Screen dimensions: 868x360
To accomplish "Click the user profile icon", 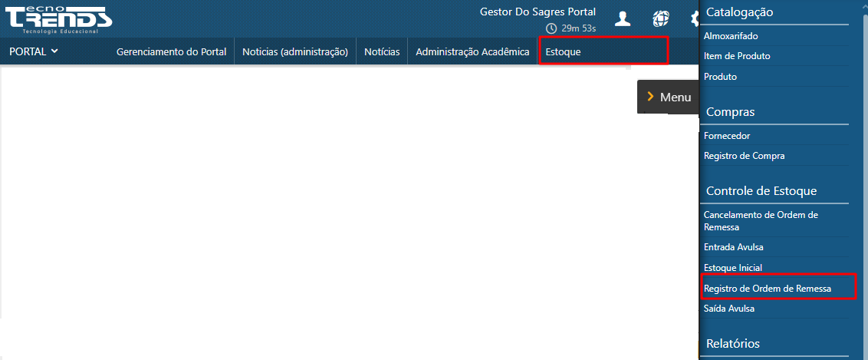I will point(623,18).
